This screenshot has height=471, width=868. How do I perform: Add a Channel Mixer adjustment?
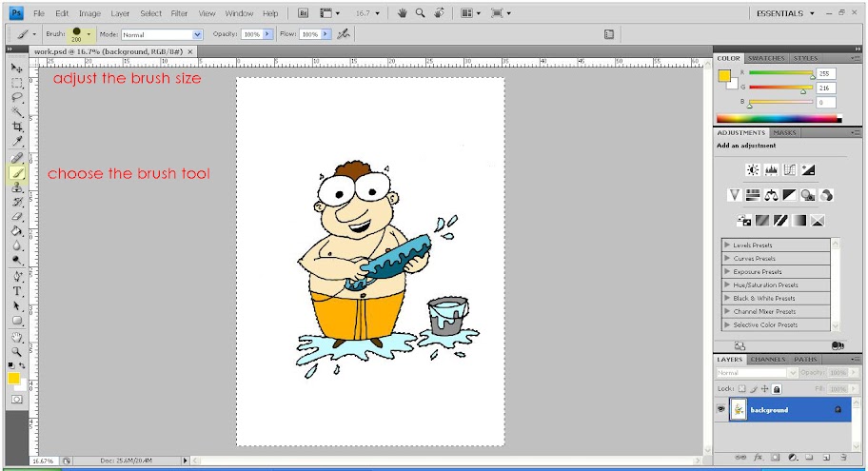pyautogui.click(x=826, y=195)
